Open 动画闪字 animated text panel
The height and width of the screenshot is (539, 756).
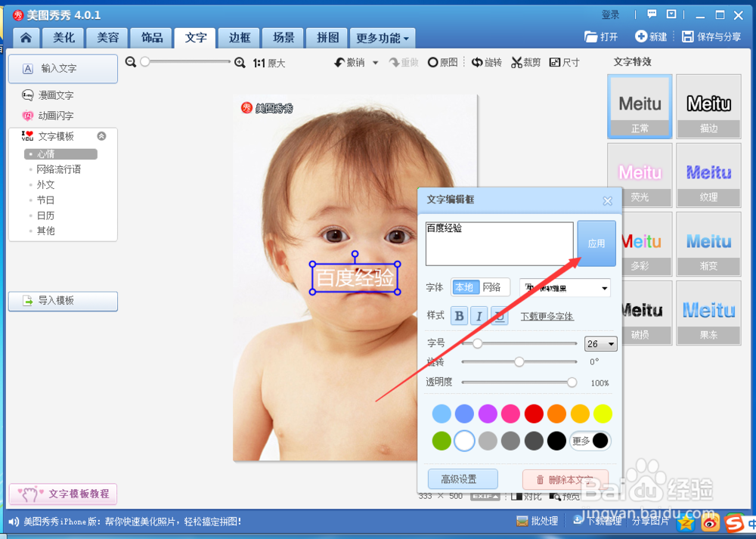tap(51, 116)
